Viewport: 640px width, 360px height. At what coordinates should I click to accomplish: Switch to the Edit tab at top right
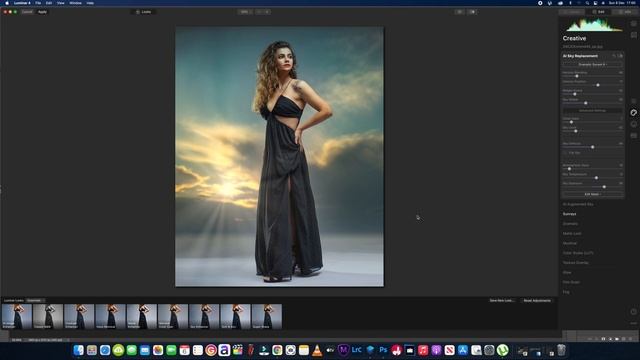pos(599,12)
